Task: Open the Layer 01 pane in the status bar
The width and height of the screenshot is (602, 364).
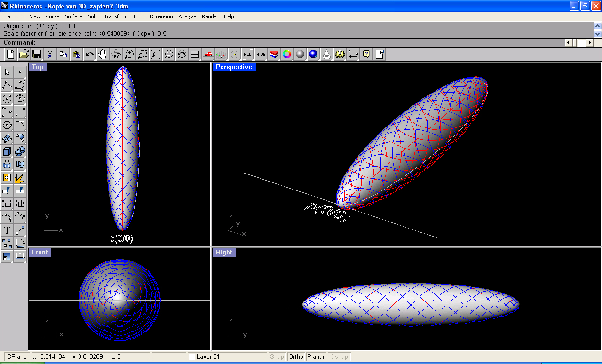Action: 227,356
